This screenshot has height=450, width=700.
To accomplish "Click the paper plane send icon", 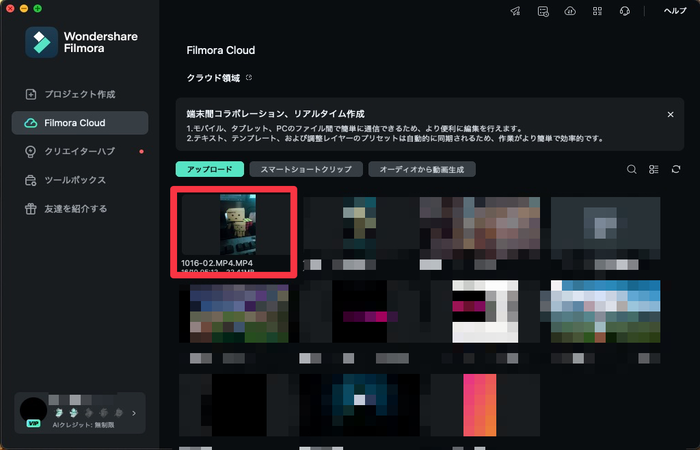I will 516,11.
